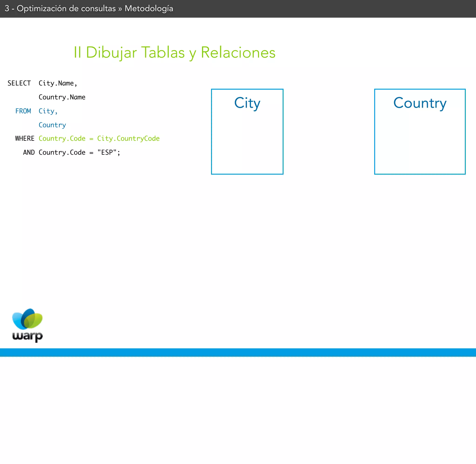Screen dimensions: 476x464
Task: Click the 'FROM' keyword in blue
Action: (x=23, y=111)
